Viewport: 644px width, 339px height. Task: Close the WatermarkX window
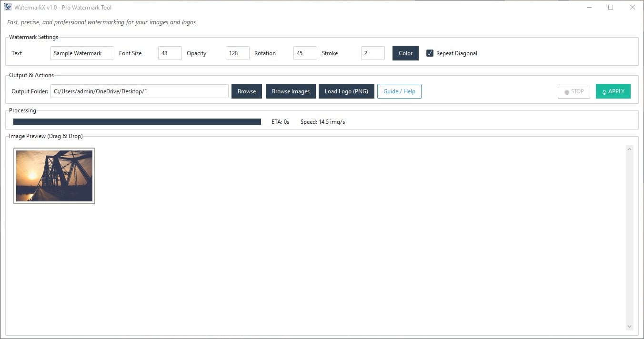coord(633,8)
